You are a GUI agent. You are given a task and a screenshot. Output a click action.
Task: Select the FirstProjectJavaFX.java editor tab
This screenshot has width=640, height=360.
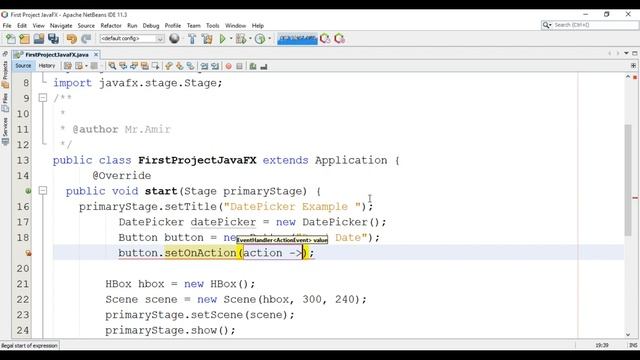click(x=56, y=54)
